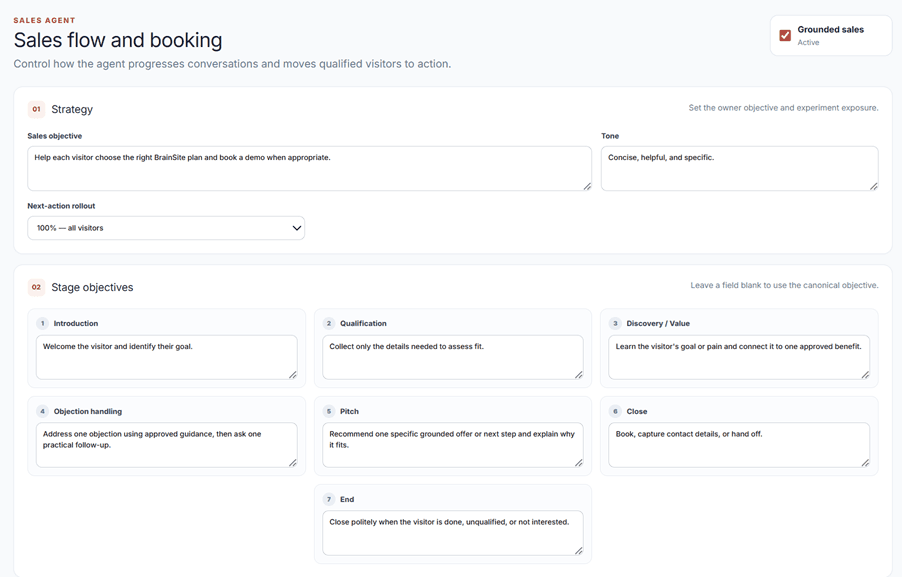Focus the Tone text field
This screenshot has width=902, height=577.
739,169
